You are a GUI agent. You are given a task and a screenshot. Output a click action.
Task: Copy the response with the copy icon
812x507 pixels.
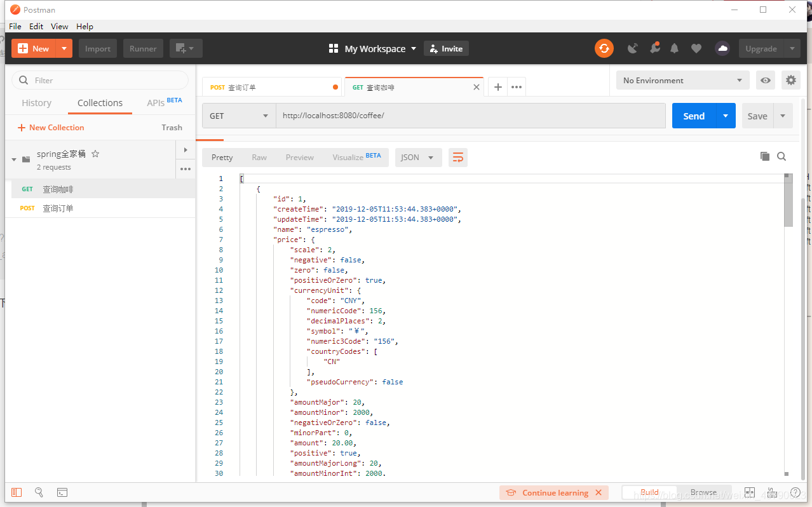pos(765,156)
